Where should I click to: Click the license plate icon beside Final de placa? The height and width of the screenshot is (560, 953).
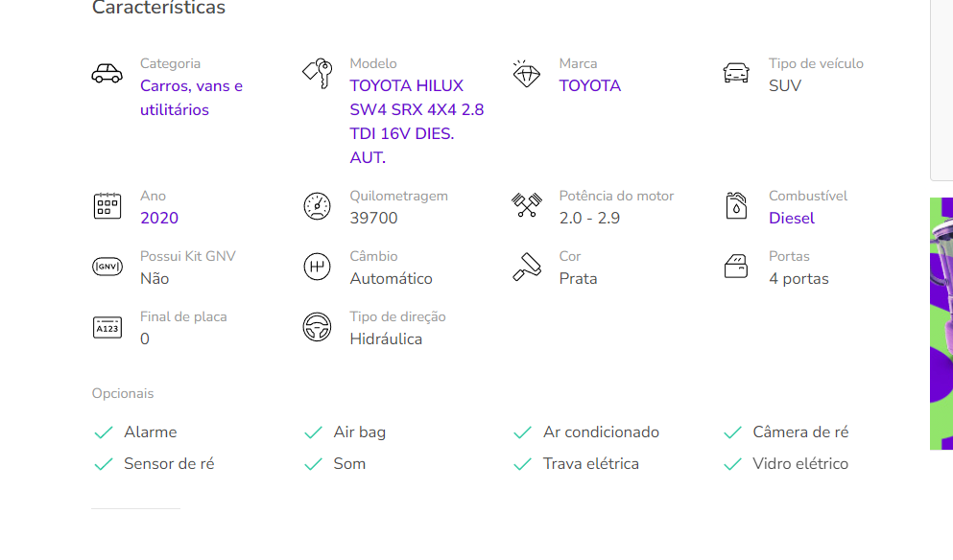click(x=107, y=327)
